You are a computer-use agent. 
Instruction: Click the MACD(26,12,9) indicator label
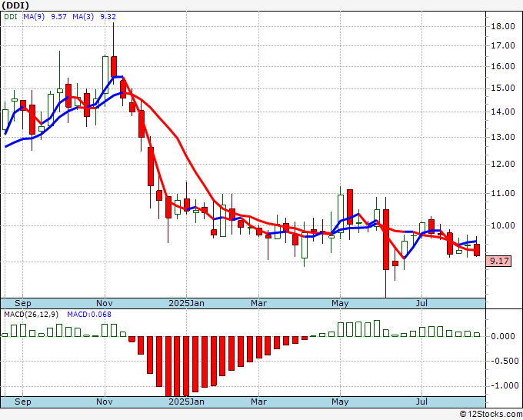click(x=31, y=315)
